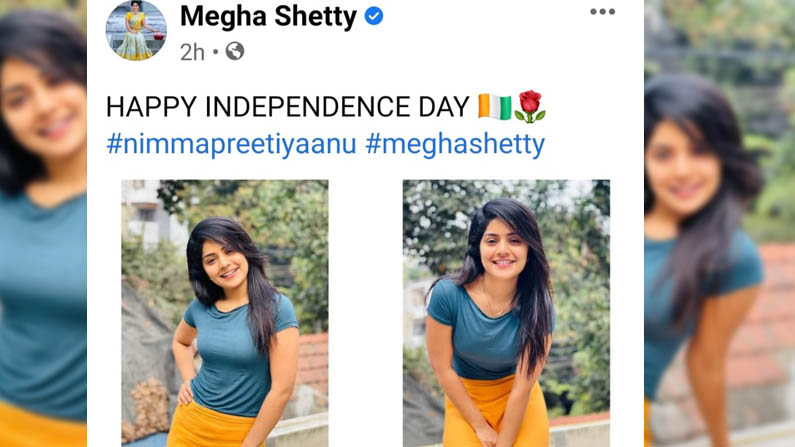Open Megha Shetty's circular profile picture
This screenshot has width=795, height=447.
pos(136,30)
